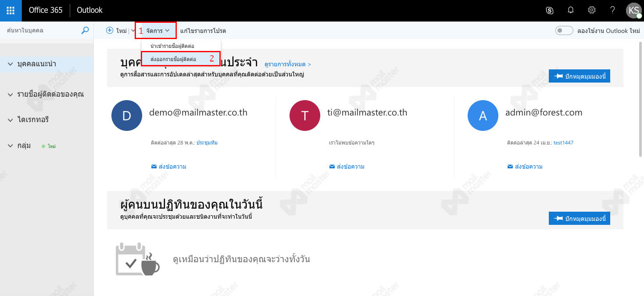
Task: Open Skype from the top bar
Action: point(549,11)
